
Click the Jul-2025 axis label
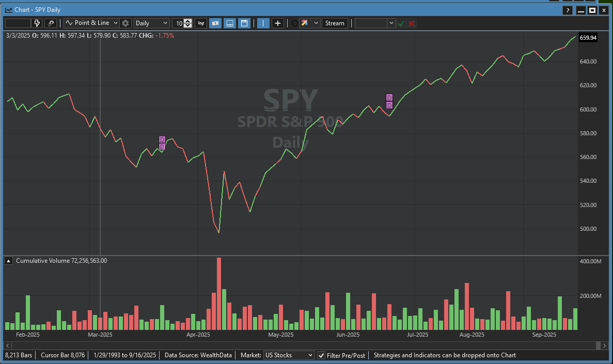(417, 335)
